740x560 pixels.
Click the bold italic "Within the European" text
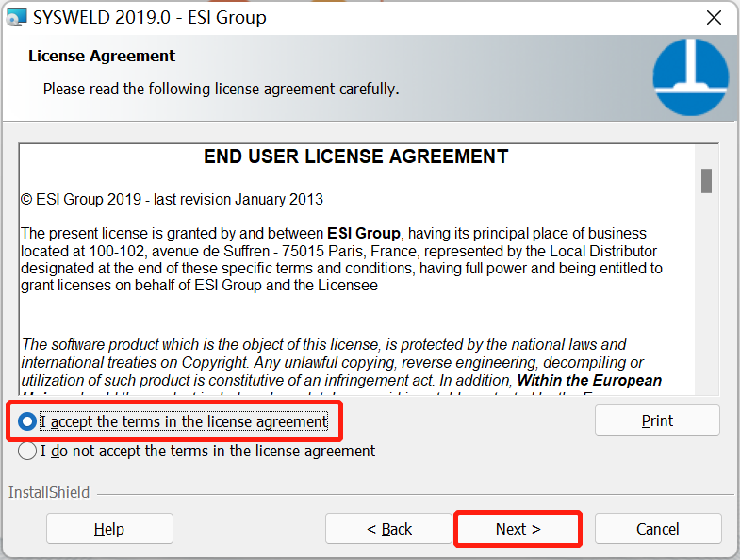[590, 380]
